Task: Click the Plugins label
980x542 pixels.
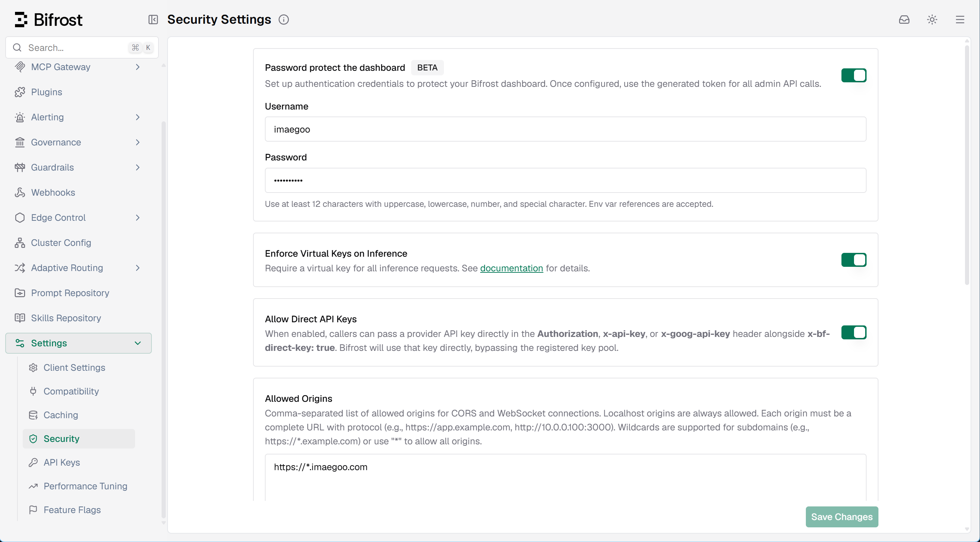Action: coord(46,92)
